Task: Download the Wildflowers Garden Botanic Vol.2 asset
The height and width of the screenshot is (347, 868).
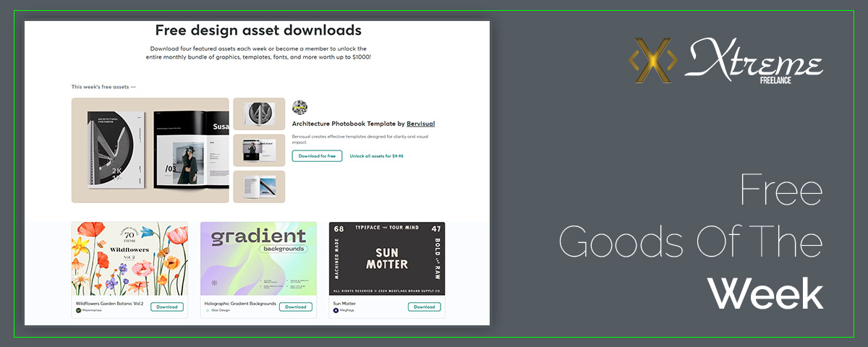Action: [x=167, y=307]
